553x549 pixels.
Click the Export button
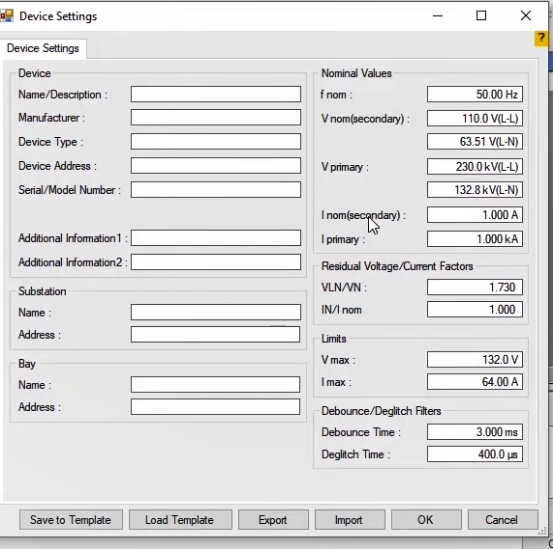point(273,520)
